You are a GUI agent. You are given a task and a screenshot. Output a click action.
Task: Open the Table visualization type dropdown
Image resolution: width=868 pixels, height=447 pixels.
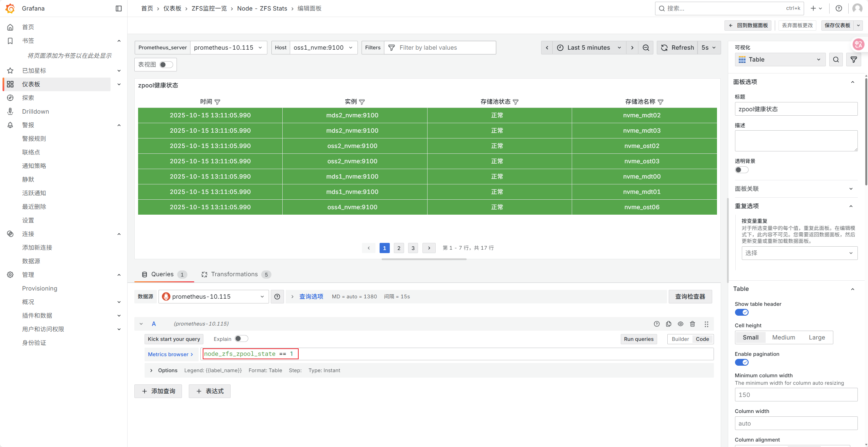(780, 60)
